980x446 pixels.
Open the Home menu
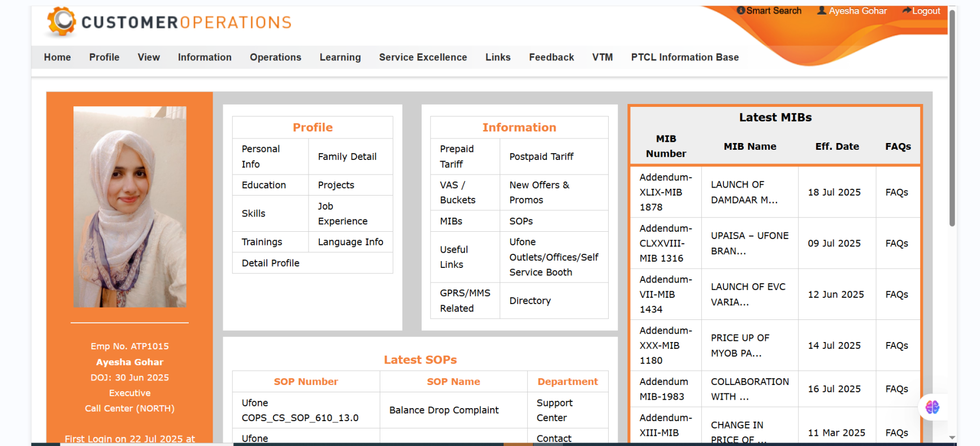click(x=58, y=57)
